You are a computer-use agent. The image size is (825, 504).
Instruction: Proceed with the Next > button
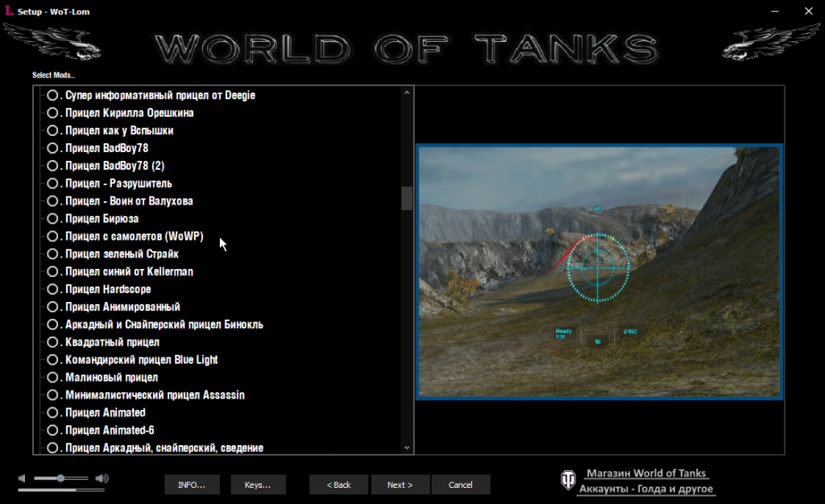point(400,485)
